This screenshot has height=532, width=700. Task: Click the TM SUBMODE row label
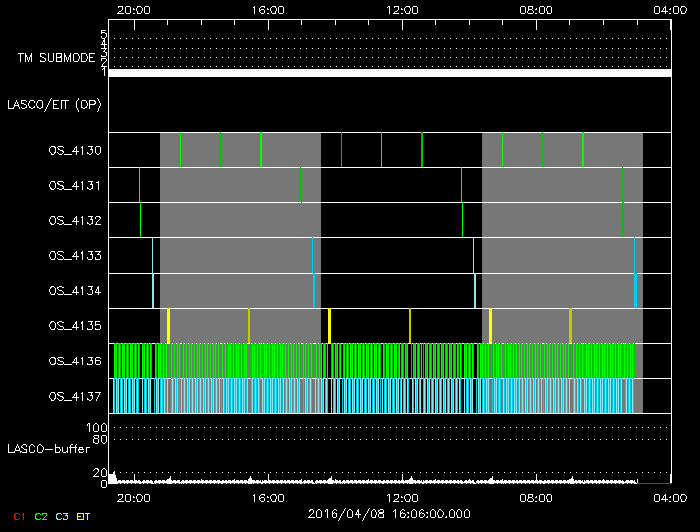point(58,57)
